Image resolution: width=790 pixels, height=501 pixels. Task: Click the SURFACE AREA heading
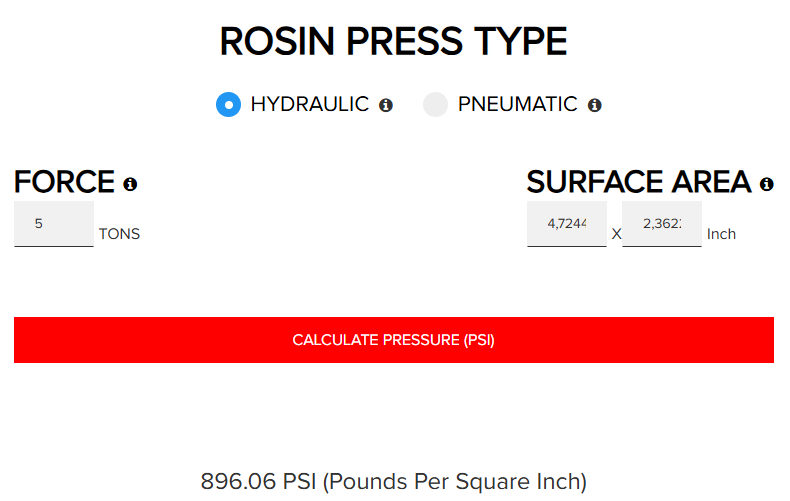639,182
